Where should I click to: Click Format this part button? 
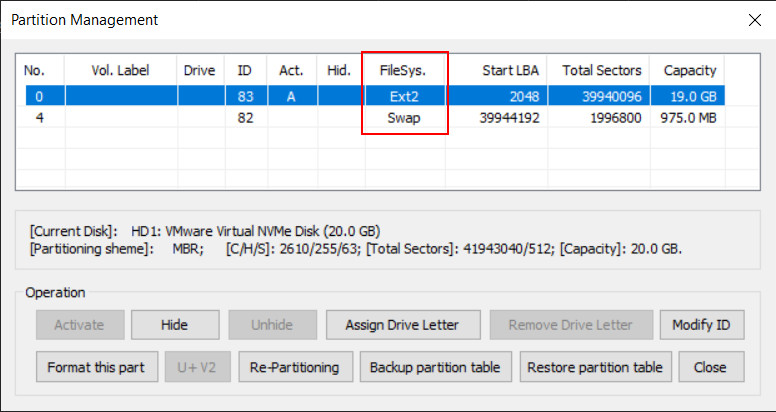(97, 367)
